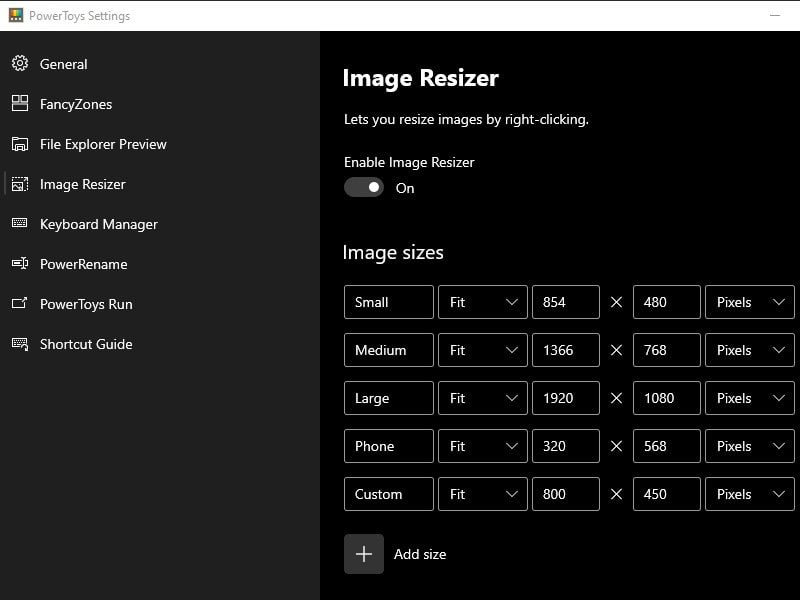800x600 pixels.
Task: Open the Fit dropdown for Custom
Action: click(483, 494)
